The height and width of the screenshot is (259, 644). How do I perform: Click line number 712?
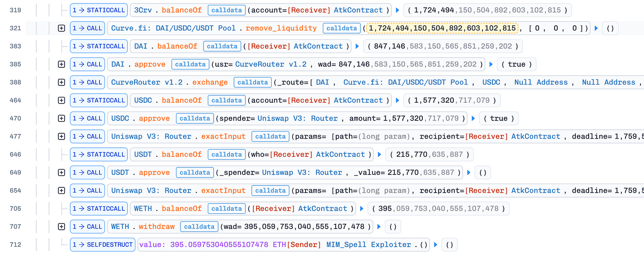click(x=15, y=244)
